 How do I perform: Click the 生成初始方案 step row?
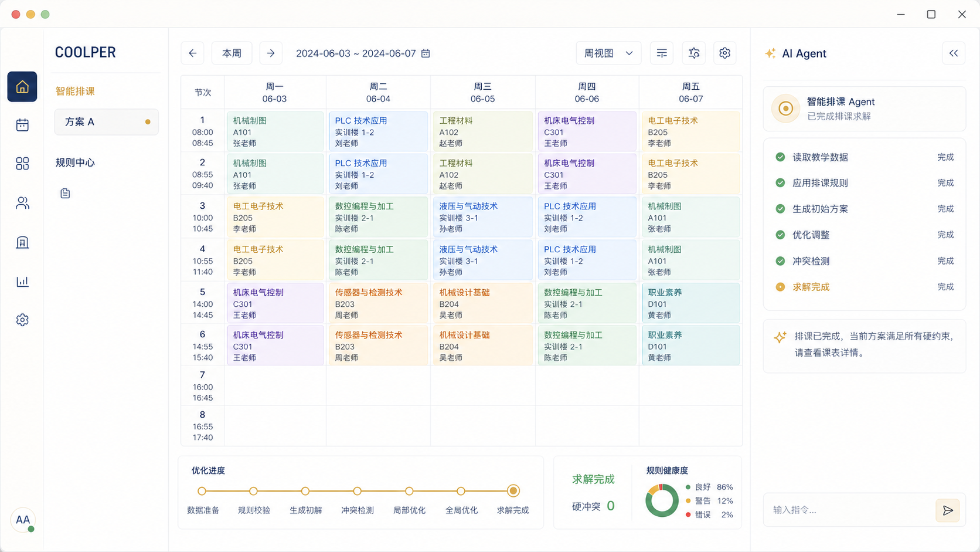pos(865,209)
